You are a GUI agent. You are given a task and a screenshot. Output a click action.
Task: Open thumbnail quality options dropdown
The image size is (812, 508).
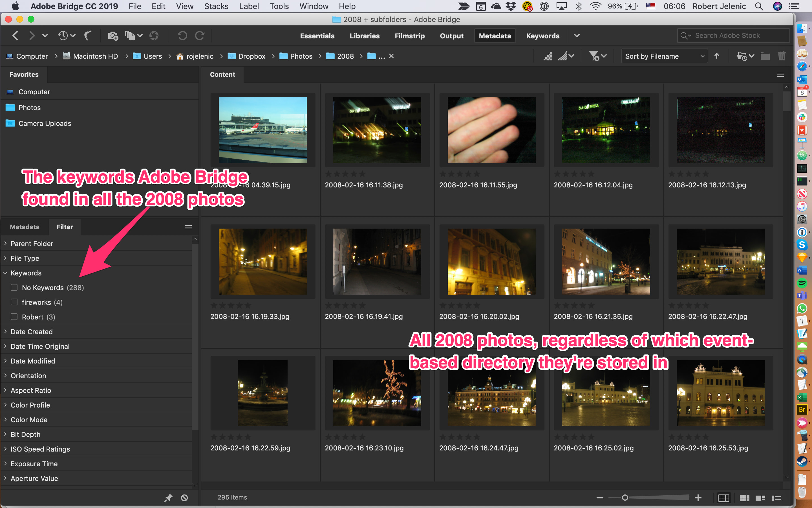tap(566, 56)
